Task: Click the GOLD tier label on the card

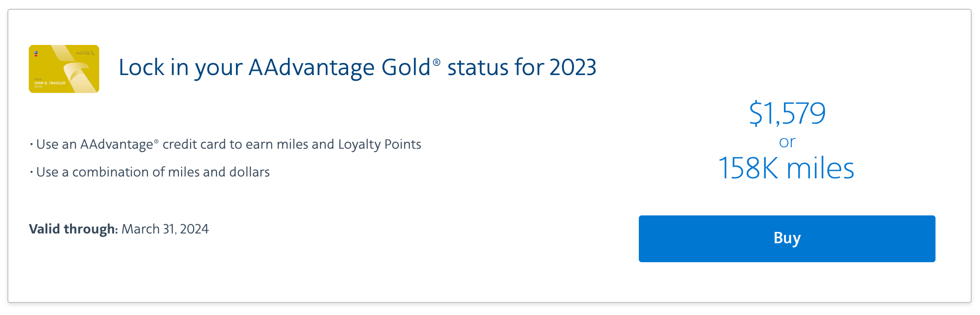Action: click(38, 79)
